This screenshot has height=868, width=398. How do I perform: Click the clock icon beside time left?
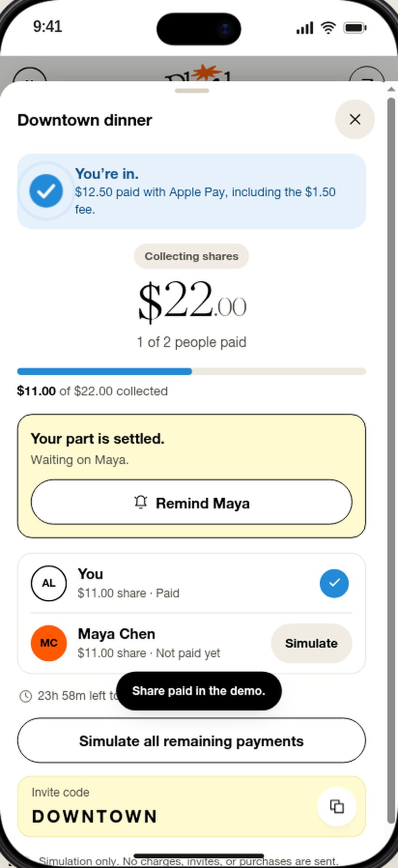point(26,696)
